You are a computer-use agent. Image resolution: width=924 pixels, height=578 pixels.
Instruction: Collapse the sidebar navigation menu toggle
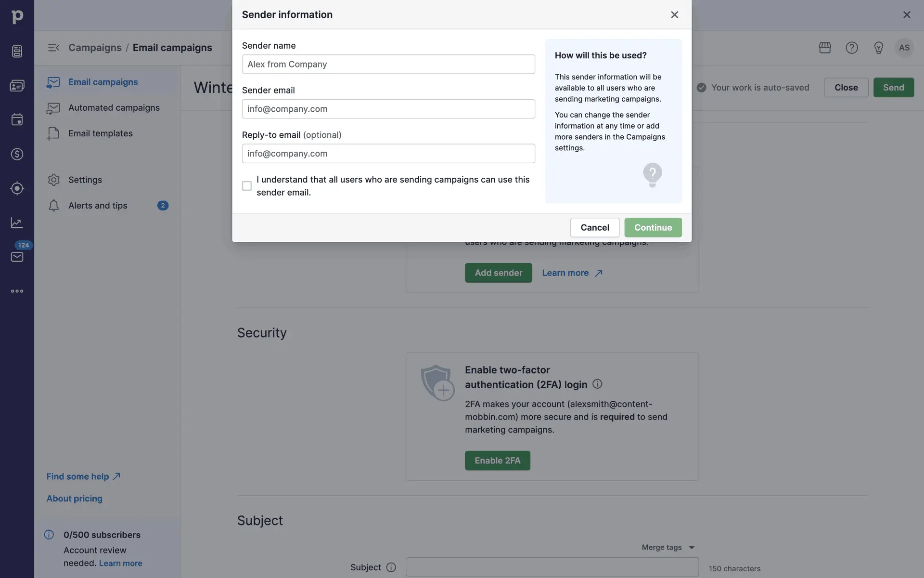pos(53,48)
